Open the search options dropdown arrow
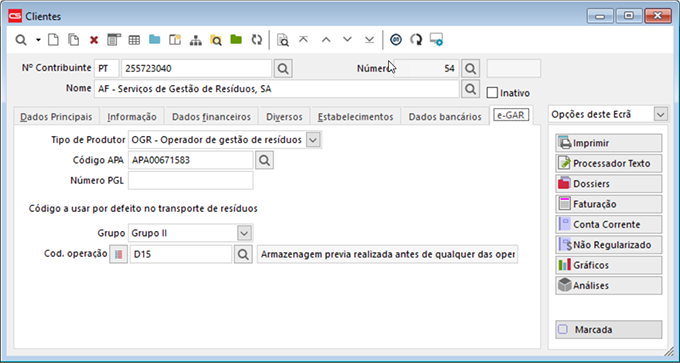Viewport: 680px width, 363px height. pos(38,40)
